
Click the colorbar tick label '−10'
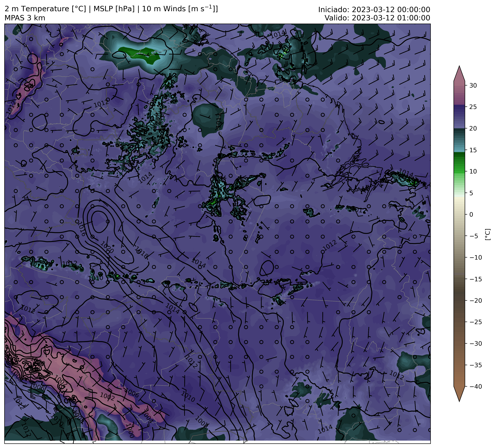coord(476,258)
